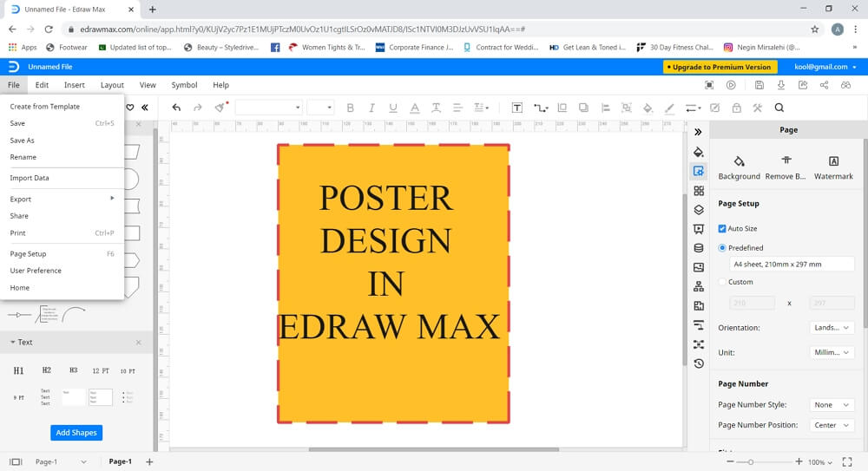The width and height of the screenshot is (868, 471).
Task: Toggle the Auto Size checkbox
Action: click(x=722, y=229)
